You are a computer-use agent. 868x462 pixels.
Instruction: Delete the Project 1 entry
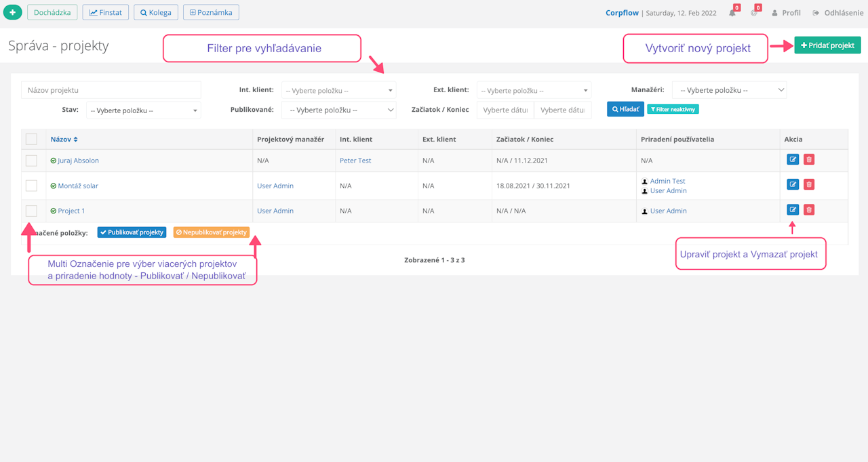point(809,209)
